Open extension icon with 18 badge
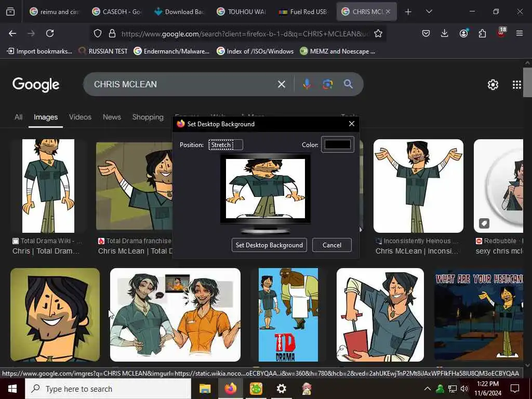This screenshot has width=532, height=399. [x=501, y=32]
